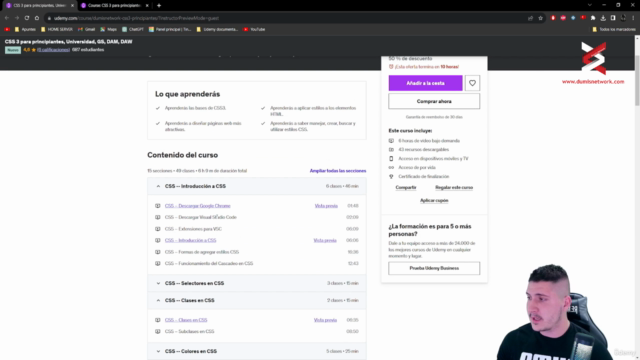Close the first CSS 3 para principiantes tab
Viewport: 640px width, 360px height.
pos(72,5)
